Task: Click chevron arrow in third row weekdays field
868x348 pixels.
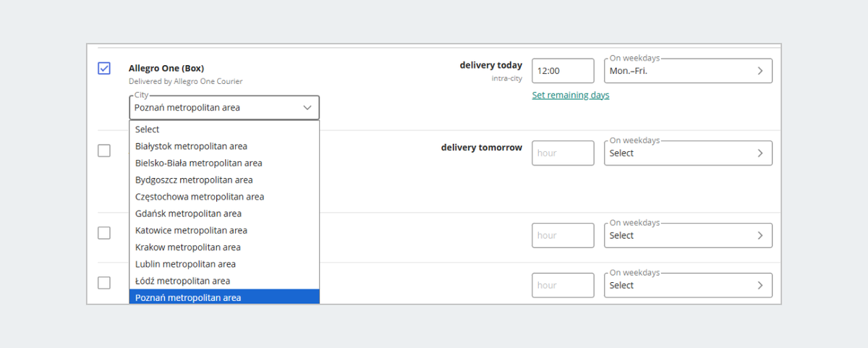Action: 760,236
